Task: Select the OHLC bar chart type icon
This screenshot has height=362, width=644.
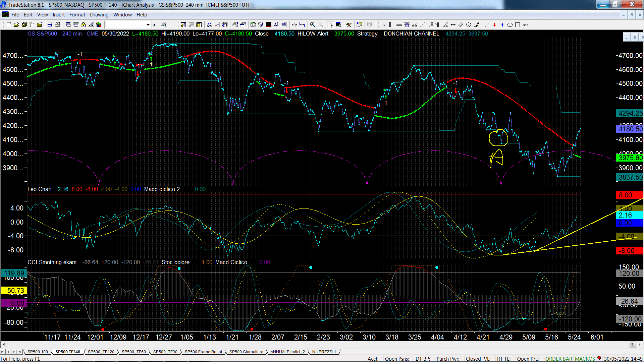Action: pyautogui.click(x=276, y=25)
